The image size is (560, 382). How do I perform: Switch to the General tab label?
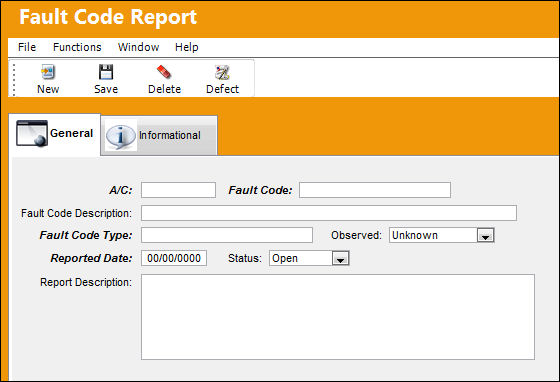71,133
